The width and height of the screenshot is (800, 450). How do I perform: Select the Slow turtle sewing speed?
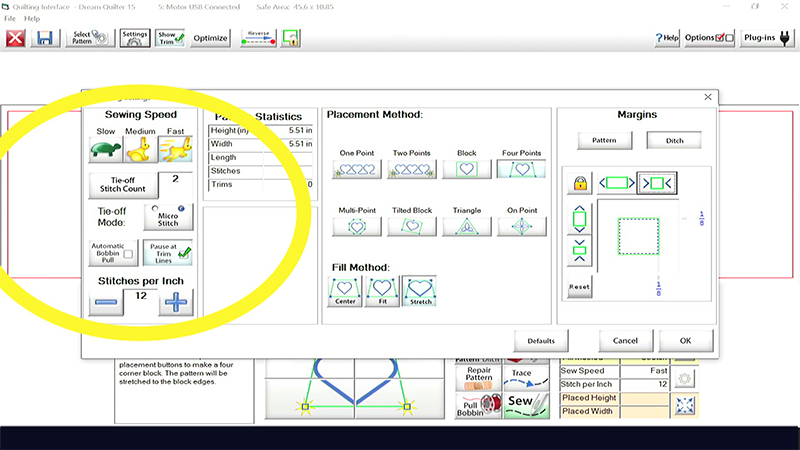coord(106,150)
